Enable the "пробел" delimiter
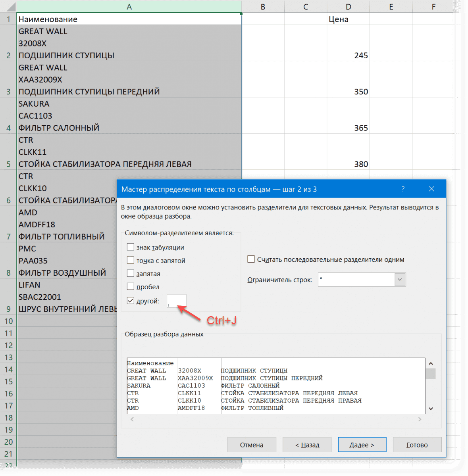Screen dimensions: 468x476 point(131,286)
